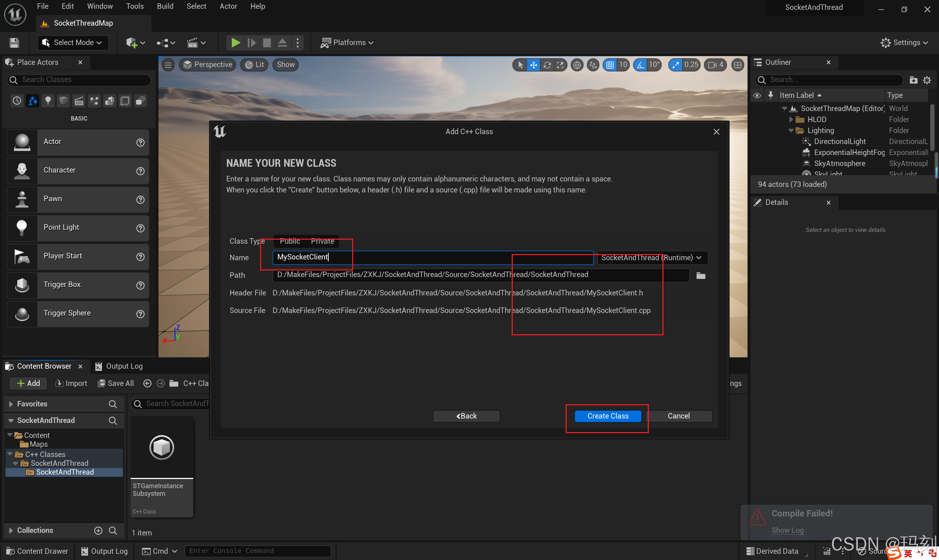Open the Build menu
Image resolution: width=939 pixels, height=560 pixels.
pyautogui.click(x=165, y=6)
